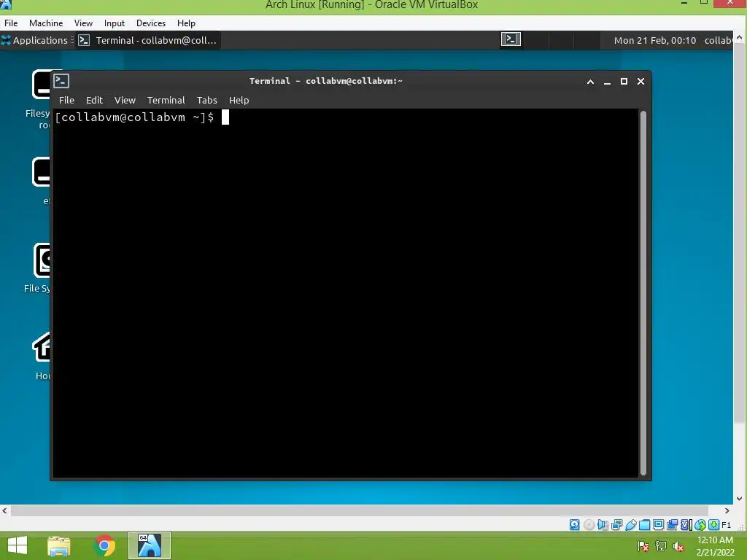Click the VirtualBox horizontal scrollbar
The width and height of the screenshot is (747, 560).
360,510
